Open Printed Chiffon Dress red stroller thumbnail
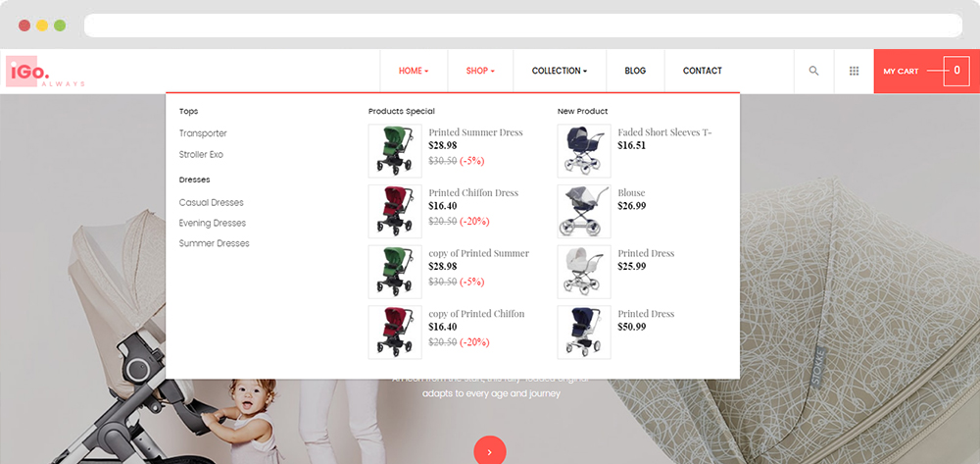980x464 pixels. tap(395, 211)
